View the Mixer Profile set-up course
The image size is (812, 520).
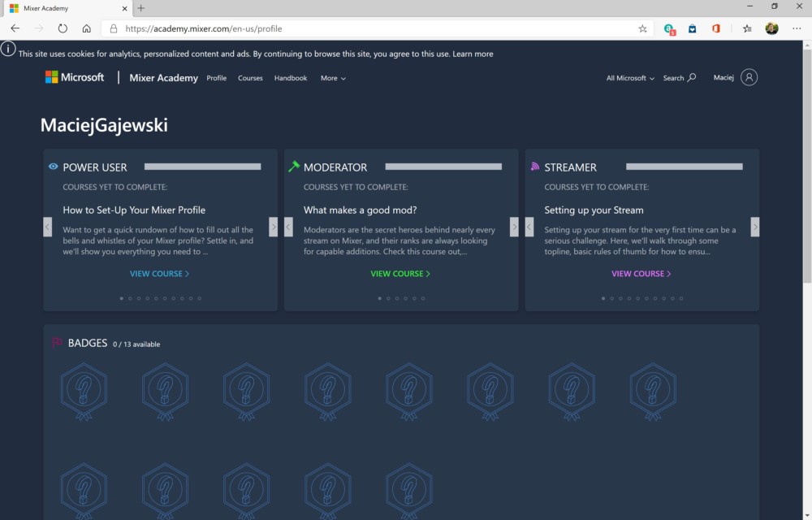(x=159, y=274)
